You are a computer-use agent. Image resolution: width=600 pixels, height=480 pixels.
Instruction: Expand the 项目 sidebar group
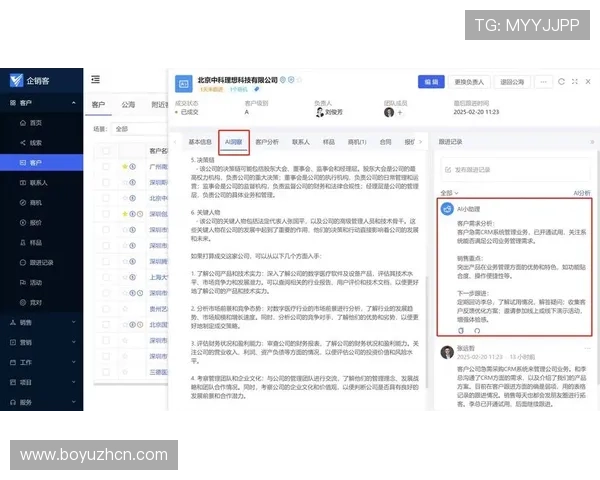click(x=73, y=382)
